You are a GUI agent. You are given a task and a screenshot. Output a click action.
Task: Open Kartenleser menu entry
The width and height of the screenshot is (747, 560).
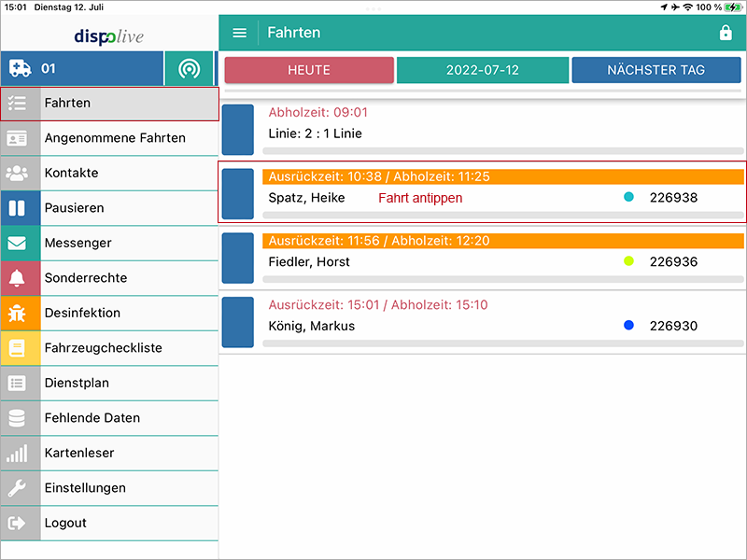109,454
